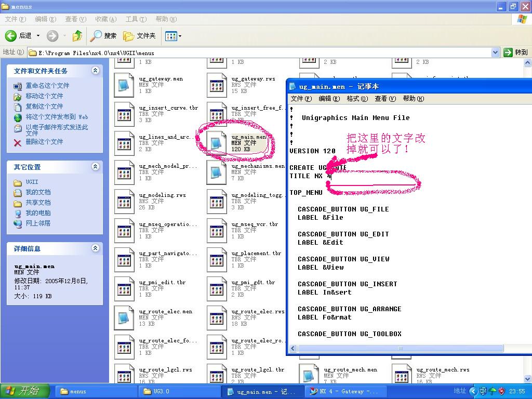Open My Network Places (网上邻居) link

(38, 223)
